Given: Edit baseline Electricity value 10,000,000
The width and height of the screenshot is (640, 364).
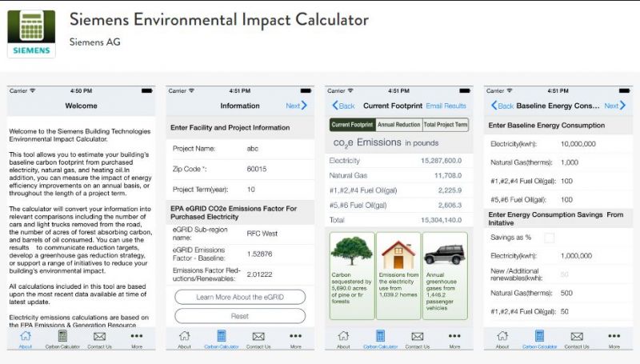Looking at the screenshot, I should pos(578,144).
